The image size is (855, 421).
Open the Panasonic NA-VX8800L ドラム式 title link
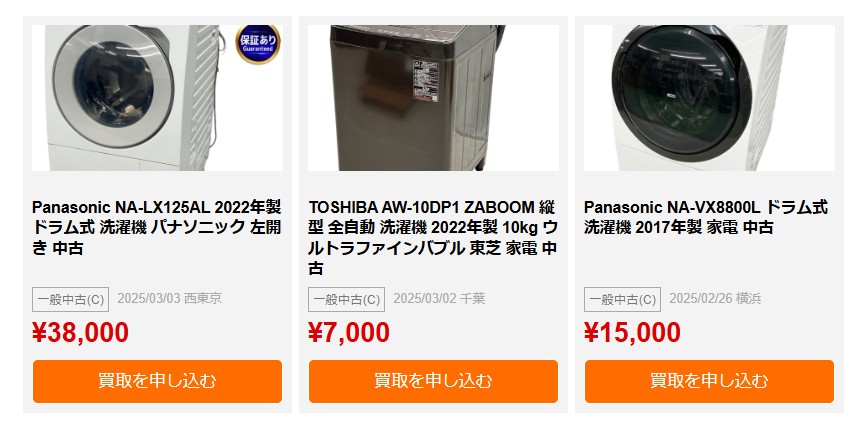pyautogui.click(x=706, y=217)
